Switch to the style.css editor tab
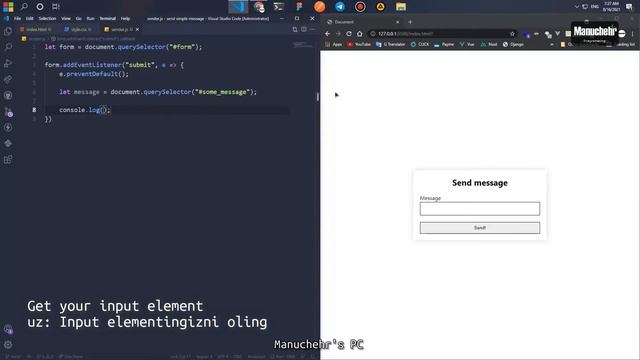This screenshot has width=640, height=360. [78, 29]
